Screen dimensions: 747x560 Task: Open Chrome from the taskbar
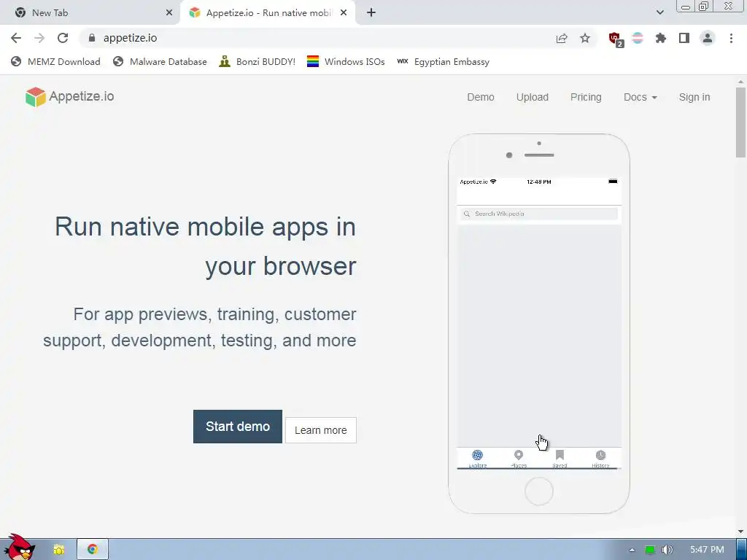point(93,549)
